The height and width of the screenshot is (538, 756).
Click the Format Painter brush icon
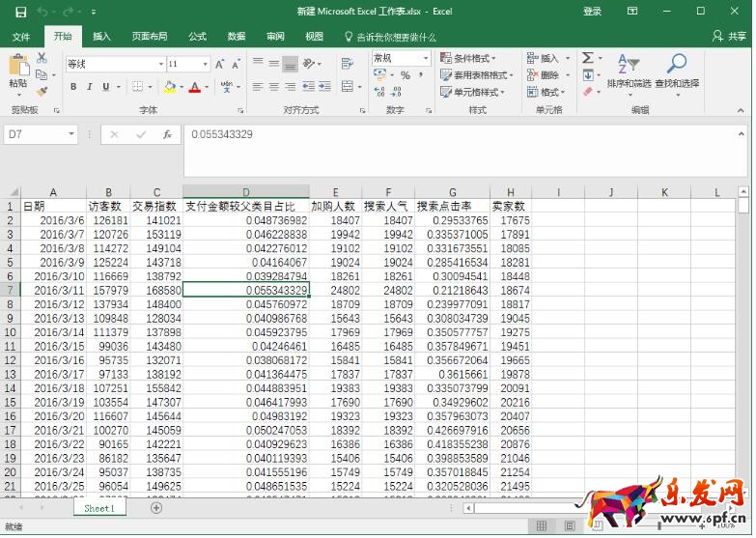coord(42,91)
